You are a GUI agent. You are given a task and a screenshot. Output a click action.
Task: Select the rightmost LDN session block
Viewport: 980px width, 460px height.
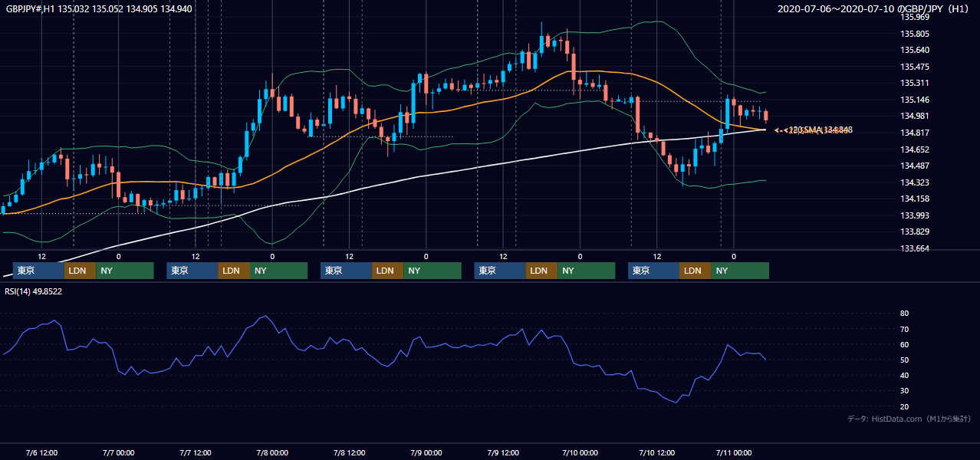(x=695, y=271)
